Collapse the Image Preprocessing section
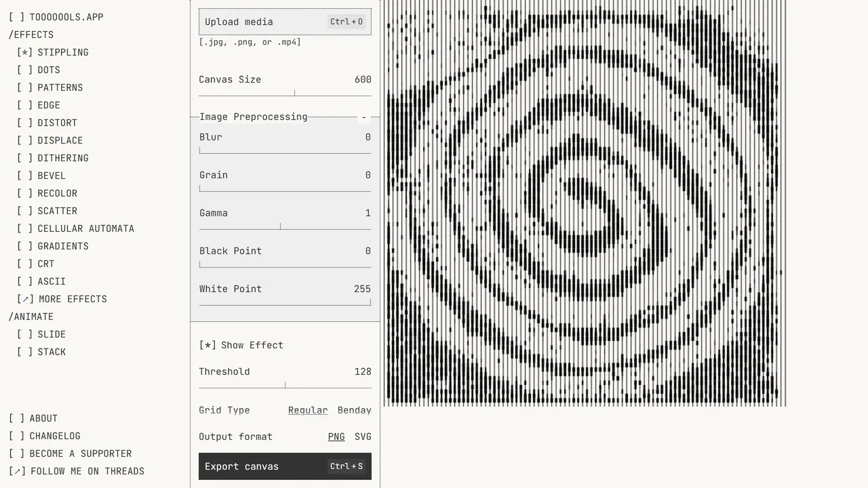 pos(364,117)
